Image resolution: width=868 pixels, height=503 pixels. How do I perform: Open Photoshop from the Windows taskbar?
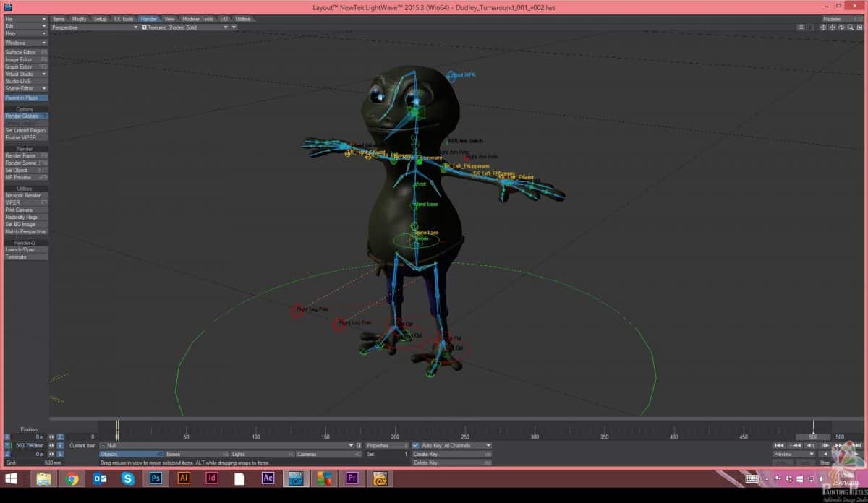coord(156,478)
